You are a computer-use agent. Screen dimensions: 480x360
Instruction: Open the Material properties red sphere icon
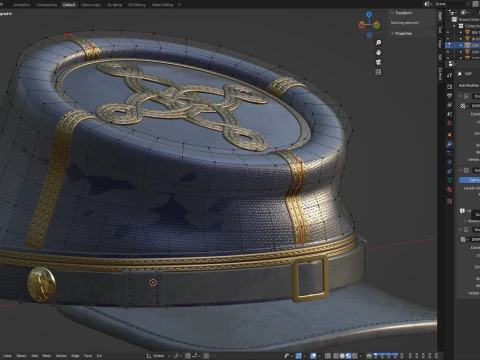tap(449, 190)
